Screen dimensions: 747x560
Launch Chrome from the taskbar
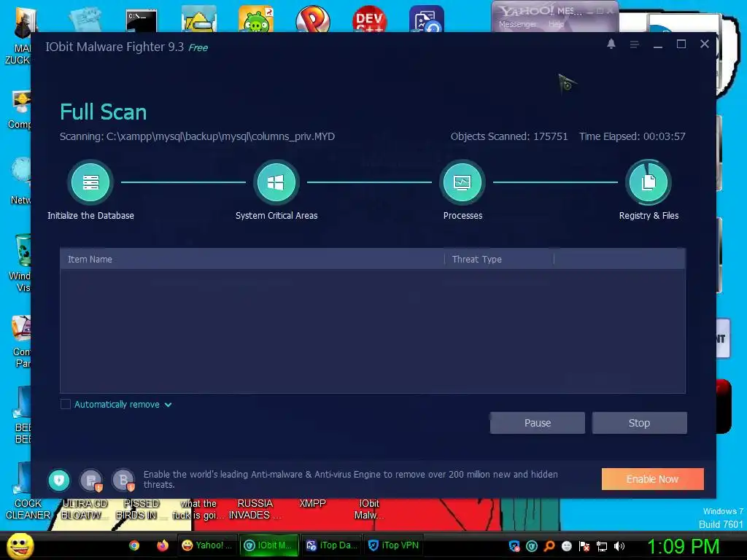tap(134, 545)
